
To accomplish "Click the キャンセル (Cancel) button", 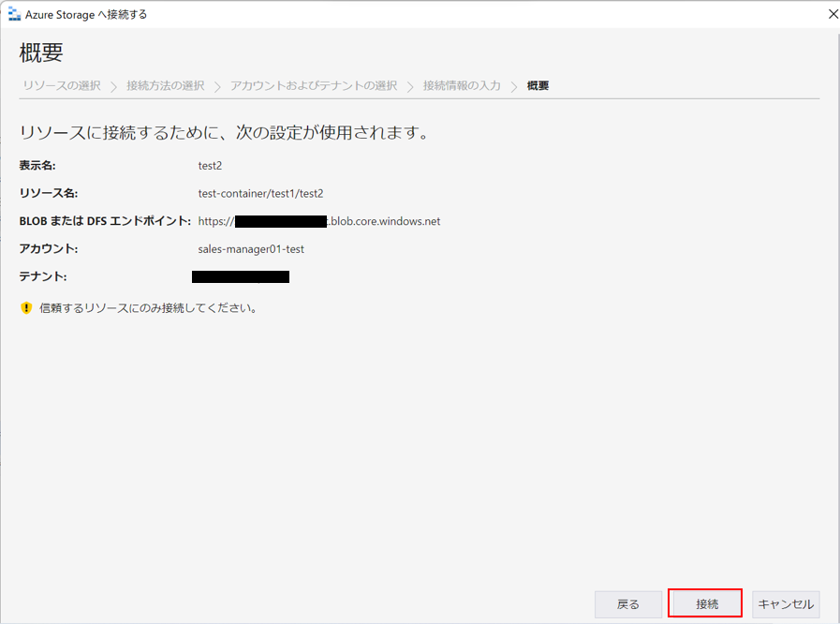I will [x=786, y=604].
